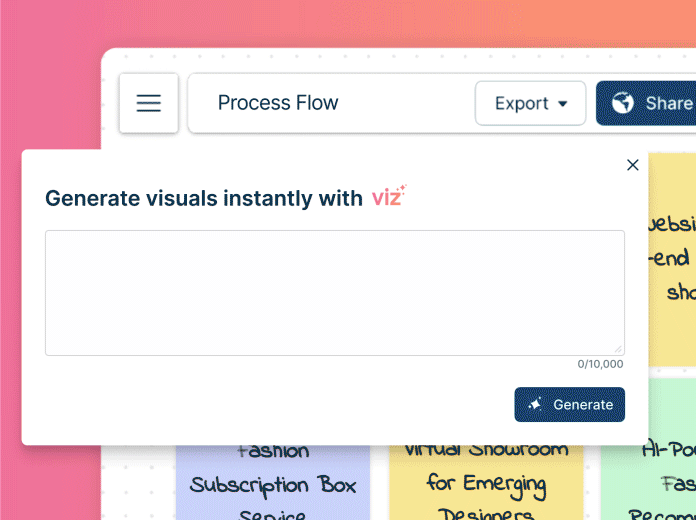696x520 pixels.
Task: Click the 0/10,000 character counter
Action: pyautogui.click(x=600, y=364)
